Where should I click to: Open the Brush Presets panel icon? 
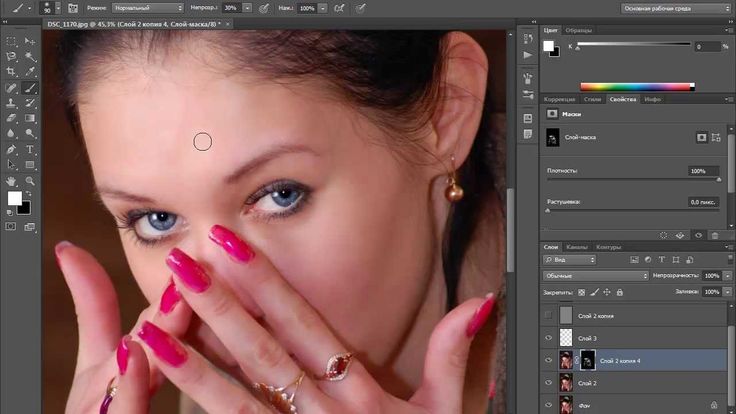click(528, 78)
